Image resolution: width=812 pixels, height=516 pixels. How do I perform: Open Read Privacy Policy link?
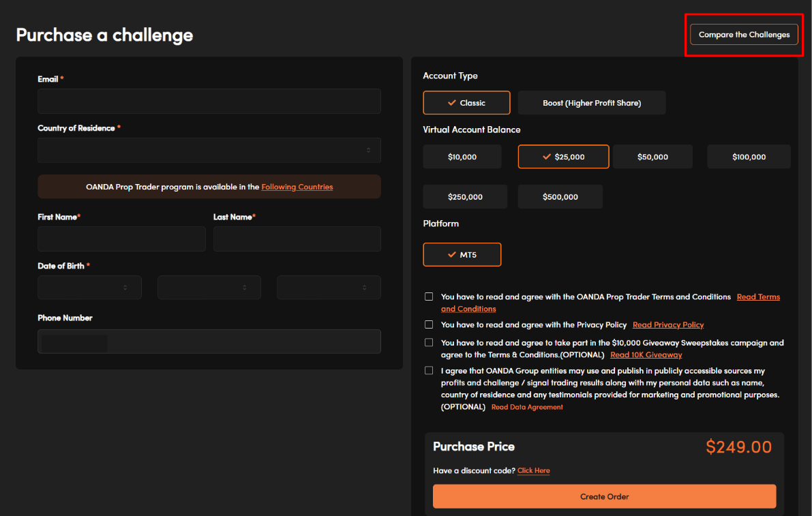668,324
